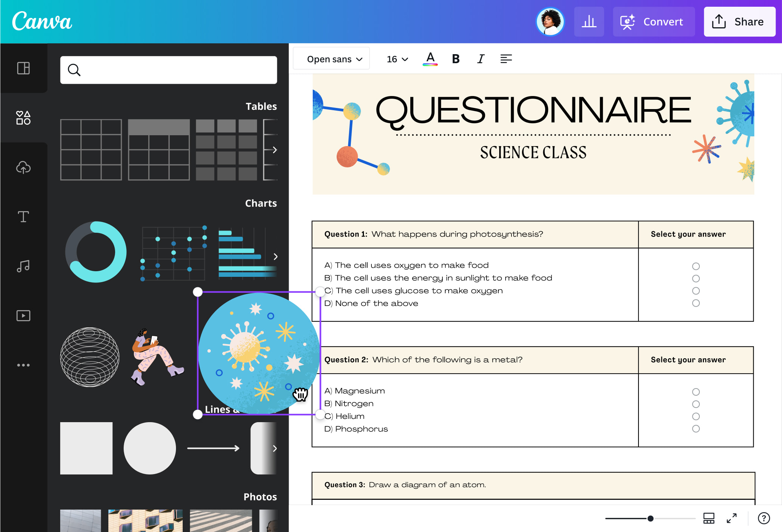This screenshot has height=532, width=782.
Task: Select Magnesium as the Question 2 answer
Action: 696,392
